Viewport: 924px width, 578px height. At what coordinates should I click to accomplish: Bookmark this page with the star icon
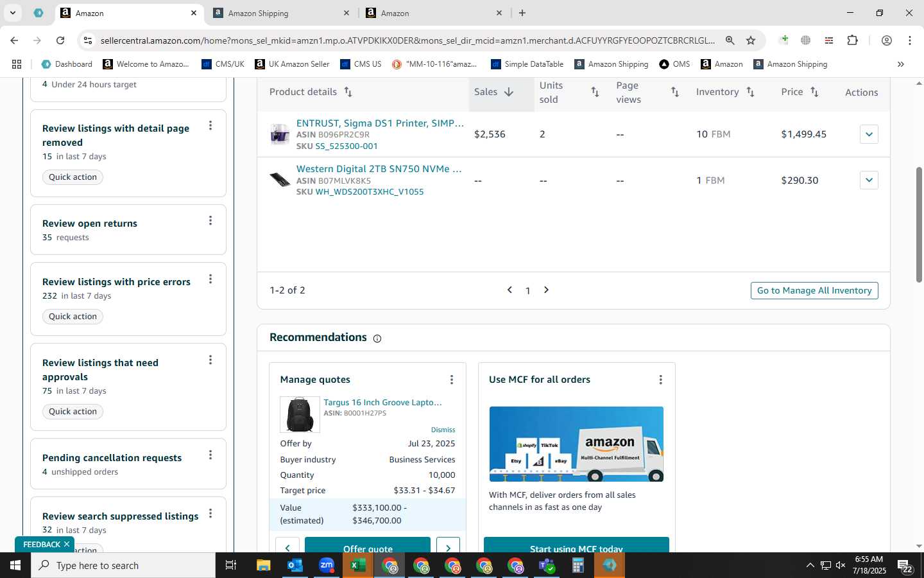(x=751, y=40)
